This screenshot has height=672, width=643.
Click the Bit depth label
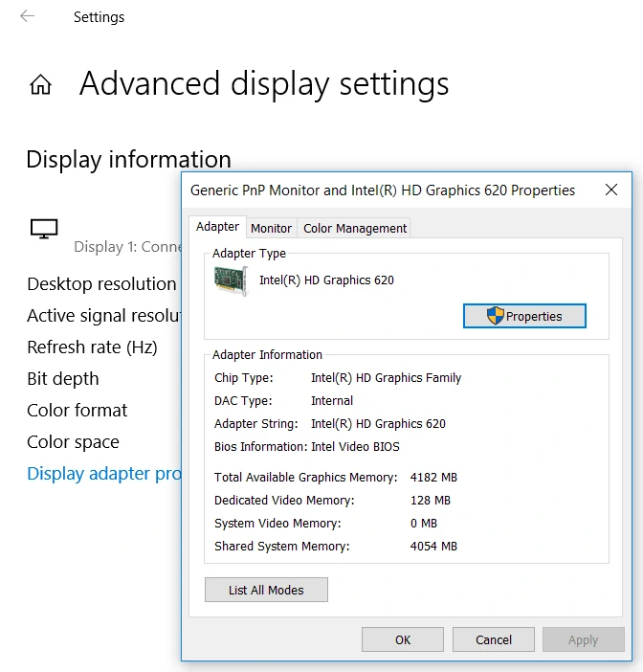pos(63,379)
